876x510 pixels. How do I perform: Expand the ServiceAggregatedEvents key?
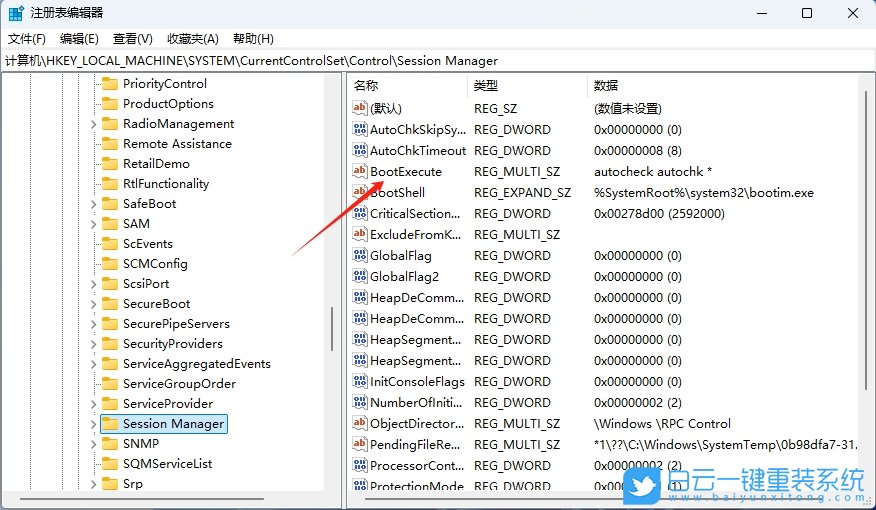[x=93, y=364]
